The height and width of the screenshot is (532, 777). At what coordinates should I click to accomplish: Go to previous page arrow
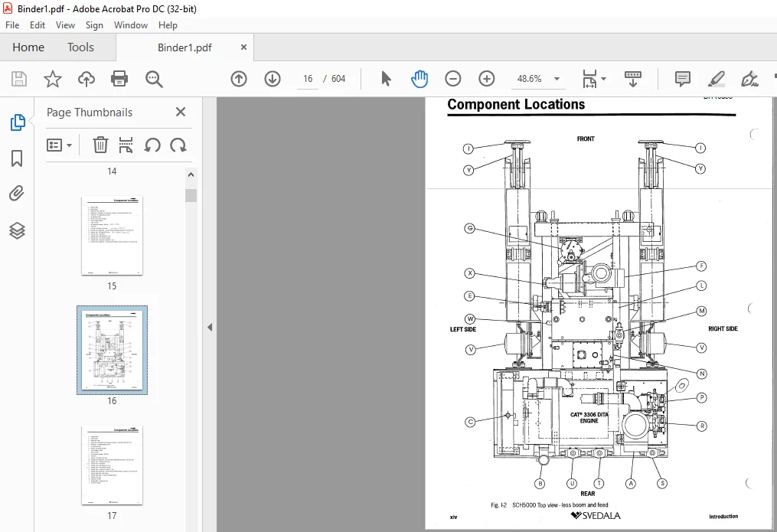[239, 79]
